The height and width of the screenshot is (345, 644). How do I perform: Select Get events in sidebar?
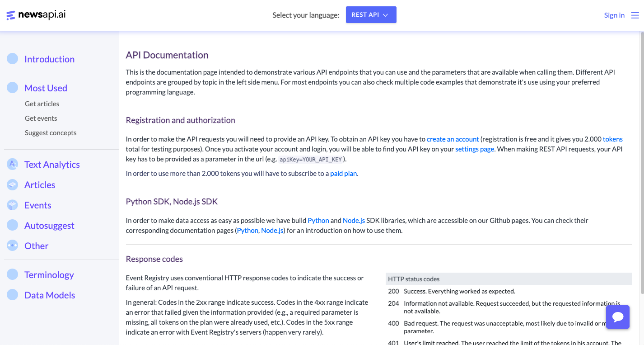click(41, 118)
